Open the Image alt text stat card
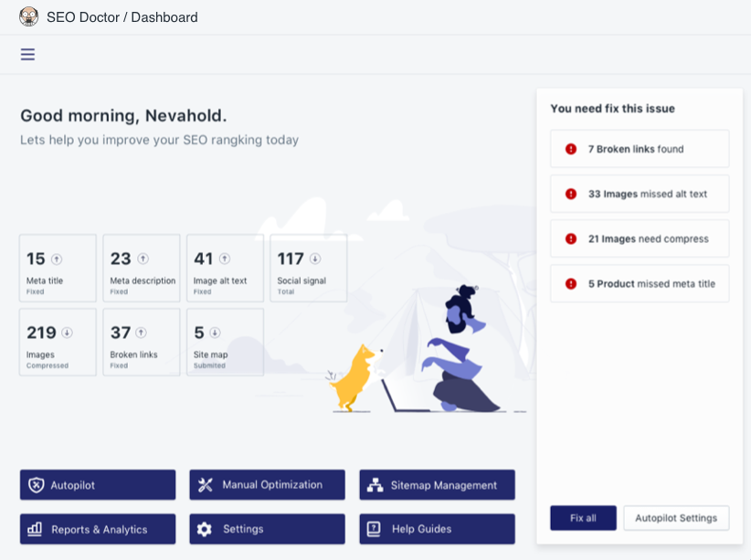 225,268
